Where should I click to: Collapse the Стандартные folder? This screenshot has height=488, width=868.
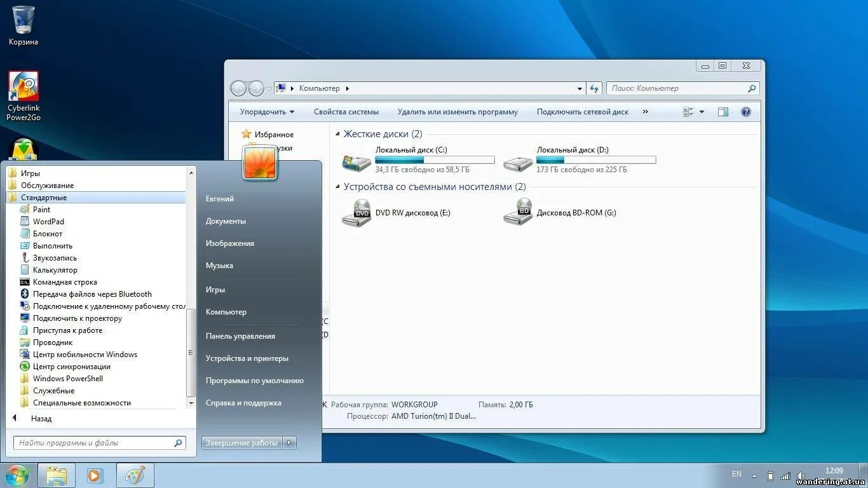pos(95,197)
